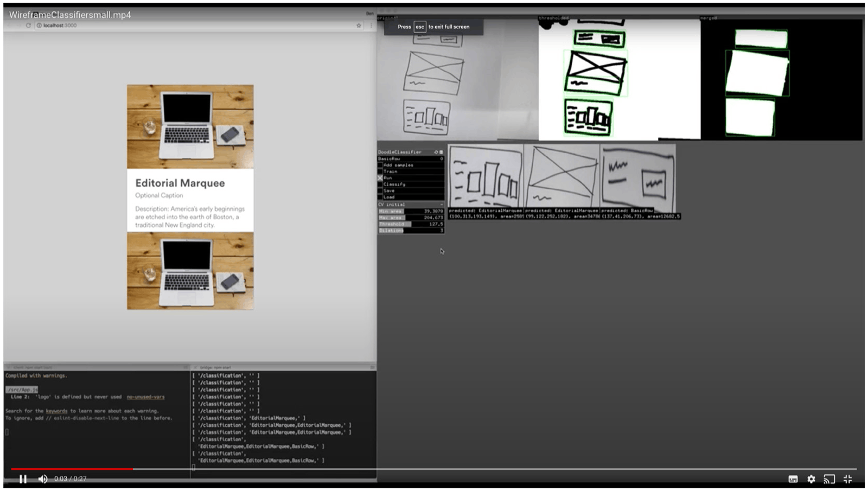The image size is (868, 491).
Task: Open the no-unused-vars link
Action: pyautogui.click(x=145, y=397)
